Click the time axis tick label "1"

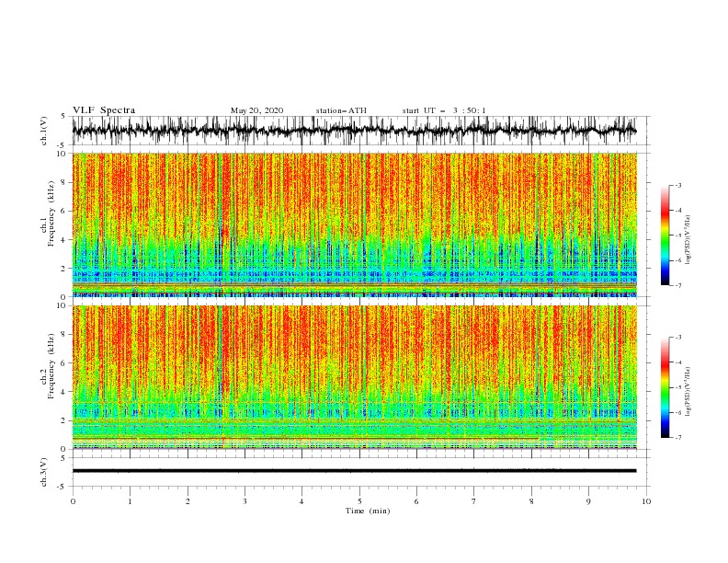pyautogui.click(x=130, y=501)
